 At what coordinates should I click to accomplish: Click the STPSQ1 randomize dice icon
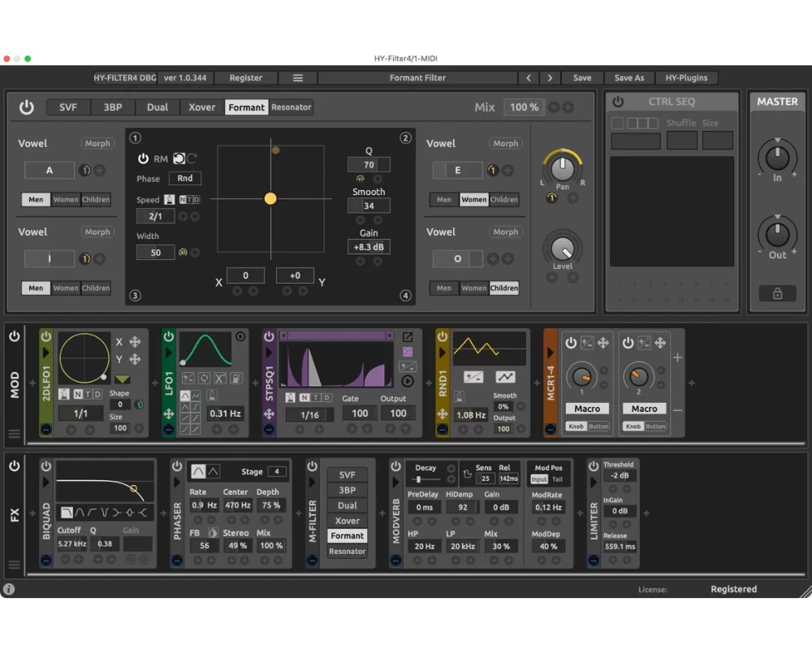[x=408, y=352]
